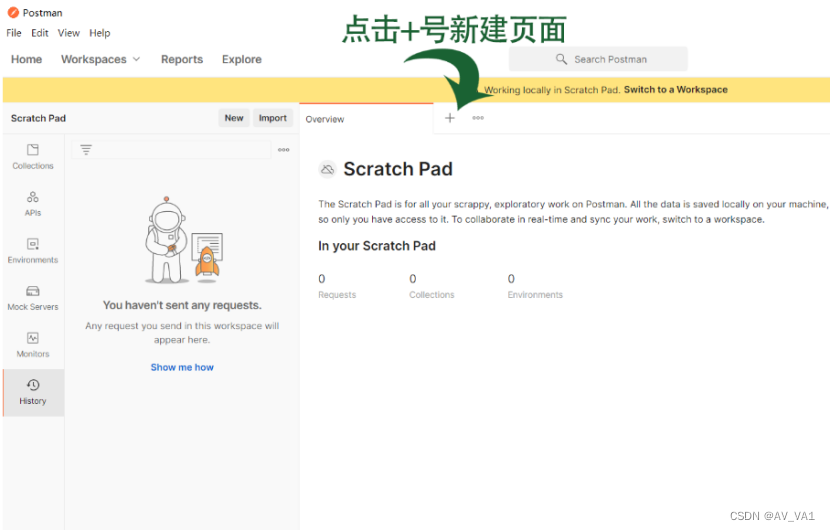Open the Edit menu
The width and height of the screenshot is (830, 531).
(40, 33)
